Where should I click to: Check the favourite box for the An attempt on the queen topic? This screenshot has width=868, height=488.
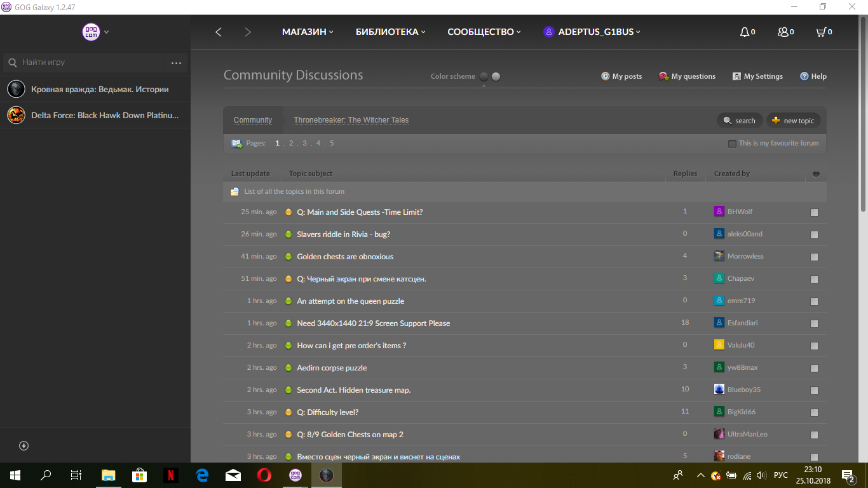pyautogui.click(x=815, y=301)
